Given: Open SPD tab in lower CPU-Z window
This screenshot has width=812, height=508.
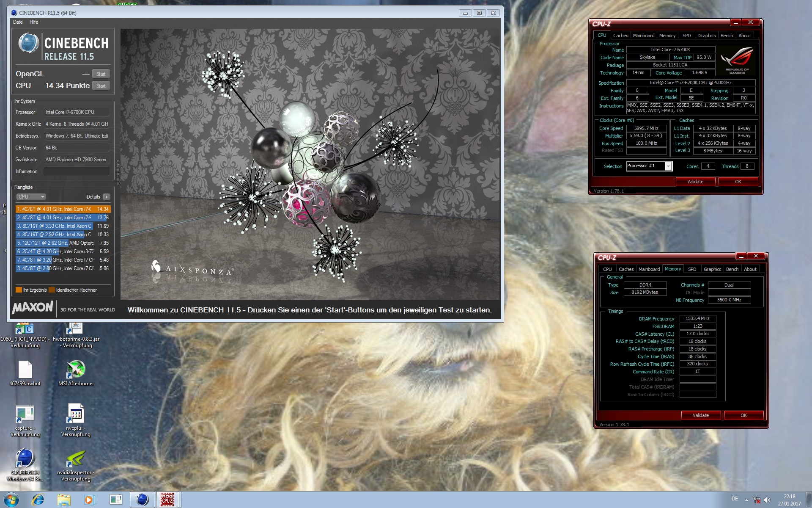Looking at the screenshot, I should coord(692,269).
